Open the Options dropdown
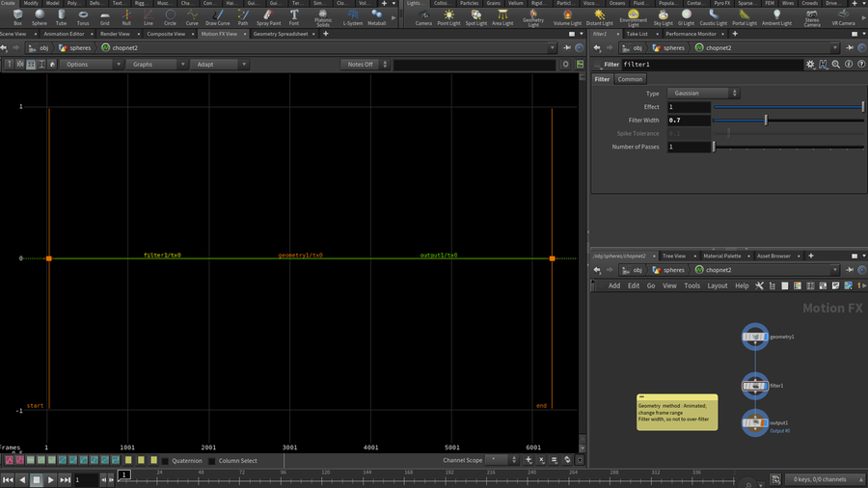Image resolution: width=868 pixels, height=488 pixels. 91,65
